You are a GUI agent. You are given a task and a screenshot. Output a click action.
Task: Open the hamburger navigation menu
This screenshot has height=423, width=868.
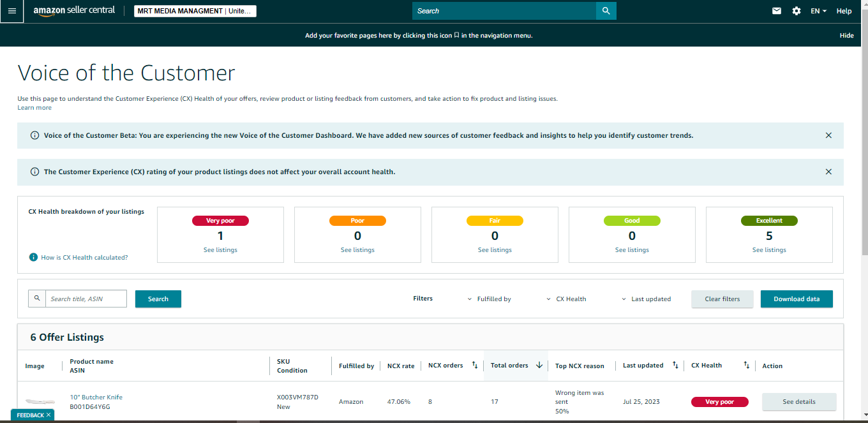11,11
